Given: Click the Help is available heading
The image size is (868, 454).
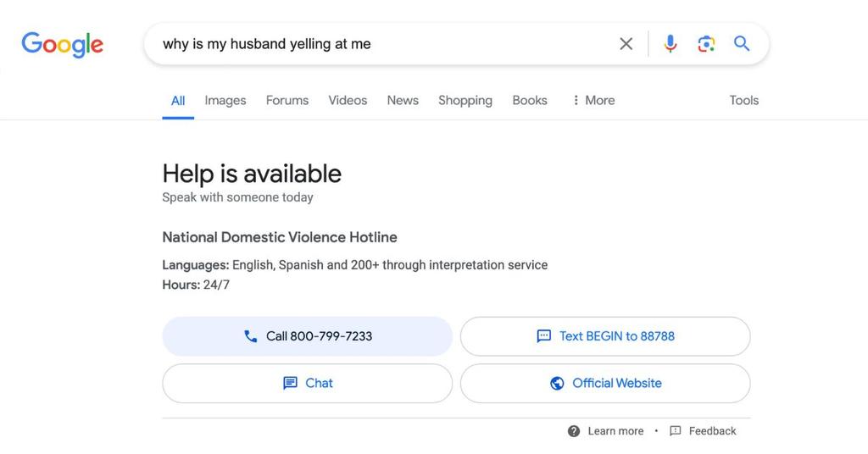Looking at the screenshot, I should [252, 174].
